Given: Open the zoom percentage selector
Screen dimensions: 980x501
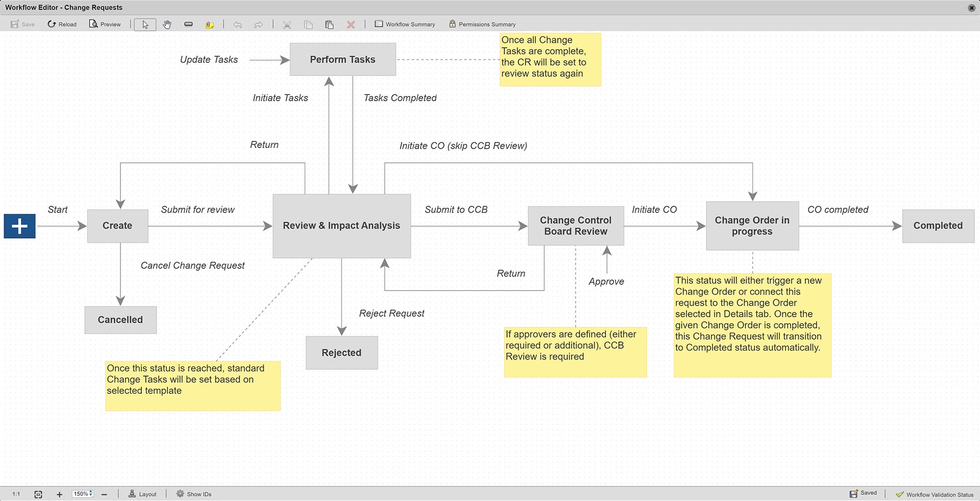Looking at the screenshot, I should coord(83,494).
